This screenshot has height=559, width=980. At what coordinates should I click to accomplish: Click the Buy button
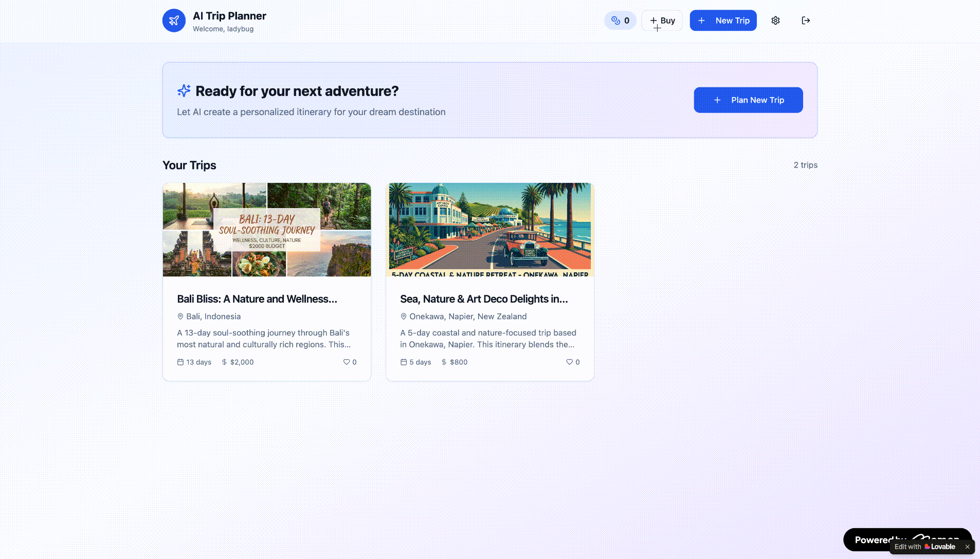[x=662, y=21]
